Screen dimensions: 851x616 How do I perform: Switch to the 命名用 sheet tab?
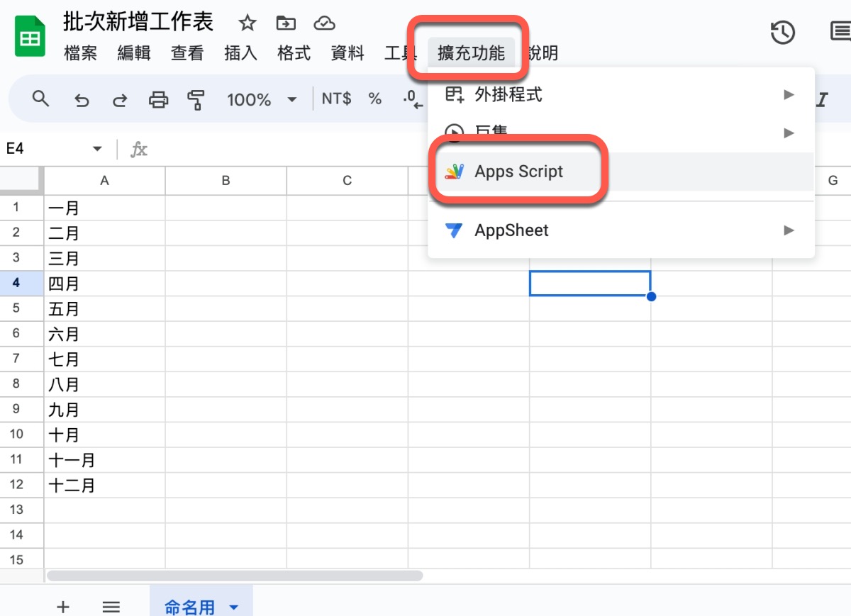pos(201,601)
